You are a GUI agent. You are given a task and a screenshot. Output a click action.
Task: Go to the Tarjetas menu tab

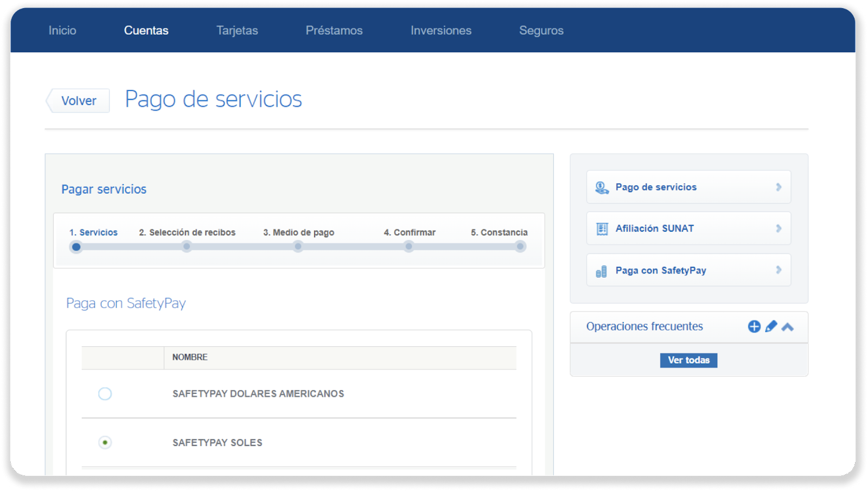pyautogui.click(x=237, y=30)
